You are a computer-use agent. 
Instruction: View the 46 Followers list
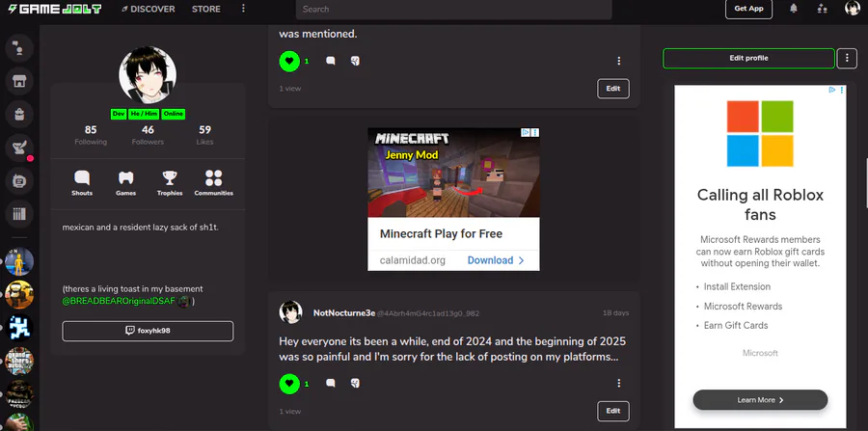point(148,135)
